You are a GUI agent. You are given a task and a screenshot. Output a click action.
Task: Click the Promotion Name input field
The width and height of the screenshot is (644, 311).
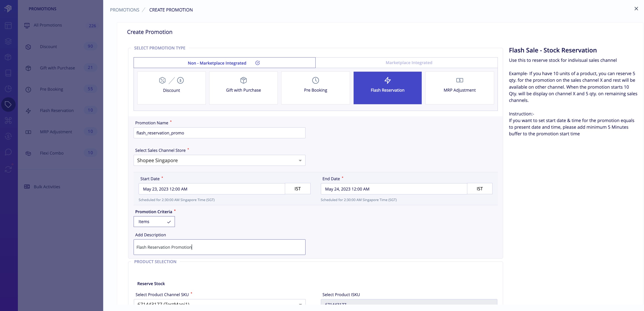[220, 133]
